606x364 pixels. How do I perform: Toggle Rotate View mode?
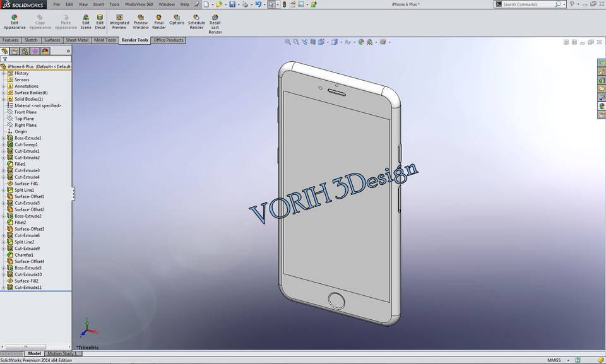coord(304,42)
